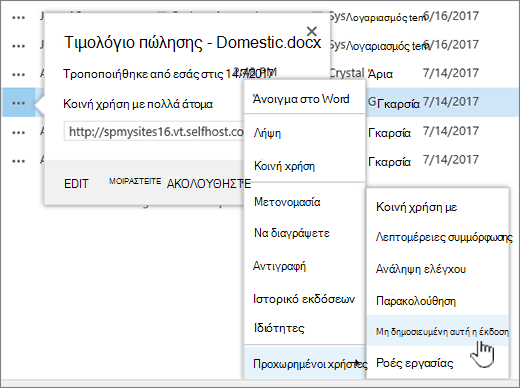520x388 pixels.
Task: Choose Λεπτομέρειες συμμόρφωσης submenu item
Action: [438, 237]
